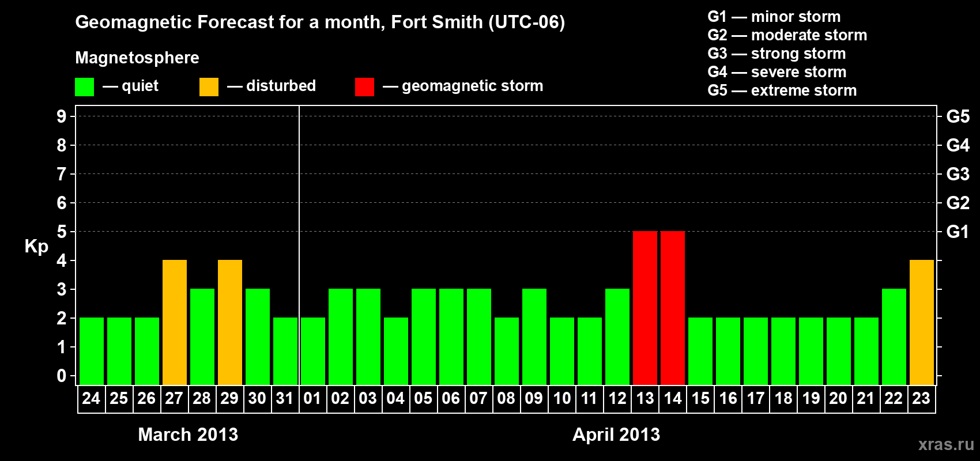Click the green quiet legend swatch

(84, 87)
